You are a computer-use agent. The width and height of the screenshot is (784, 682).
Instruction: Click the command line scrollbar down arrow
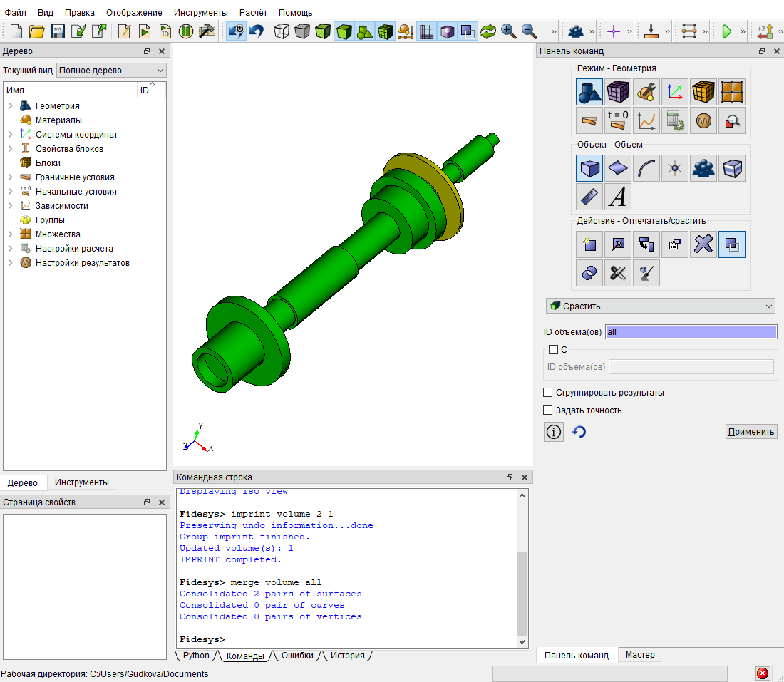[522, 642]
